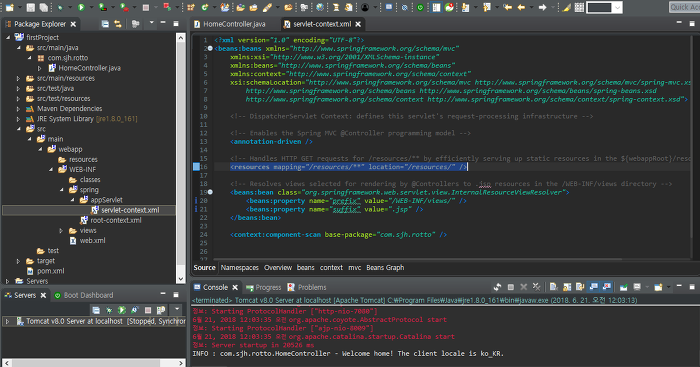The width and height of the screenshot is (700, 367).
Task: Toggle highlighter Mark Occurrences toolbar icon
Action: pyautogui.click(x=566, y=7)
